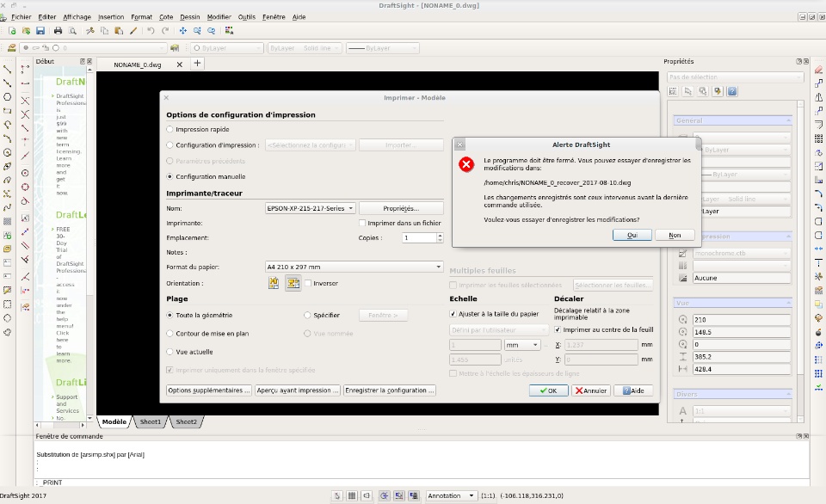Screen dimensions: 826x504
Task: Click the Copies number input field
Action: click(419, 238)
